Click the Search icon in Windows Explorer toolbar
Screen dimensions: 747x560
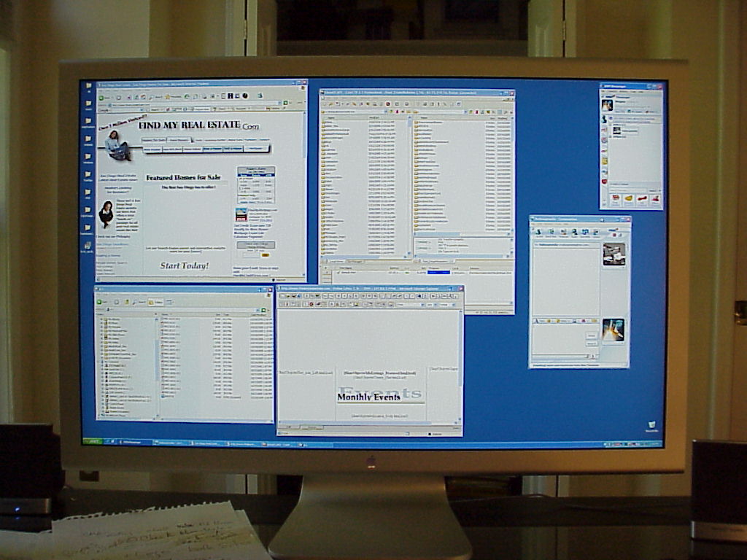tap(138, 302)
